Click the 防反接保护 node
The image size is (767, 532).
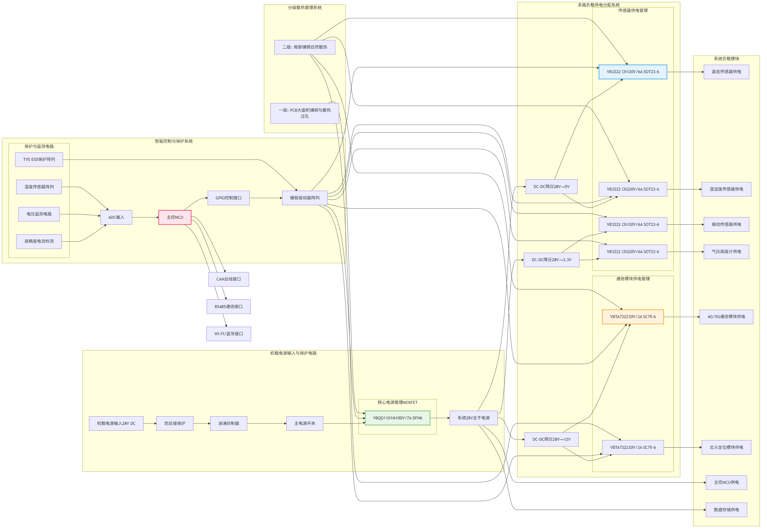click(175, 423)
